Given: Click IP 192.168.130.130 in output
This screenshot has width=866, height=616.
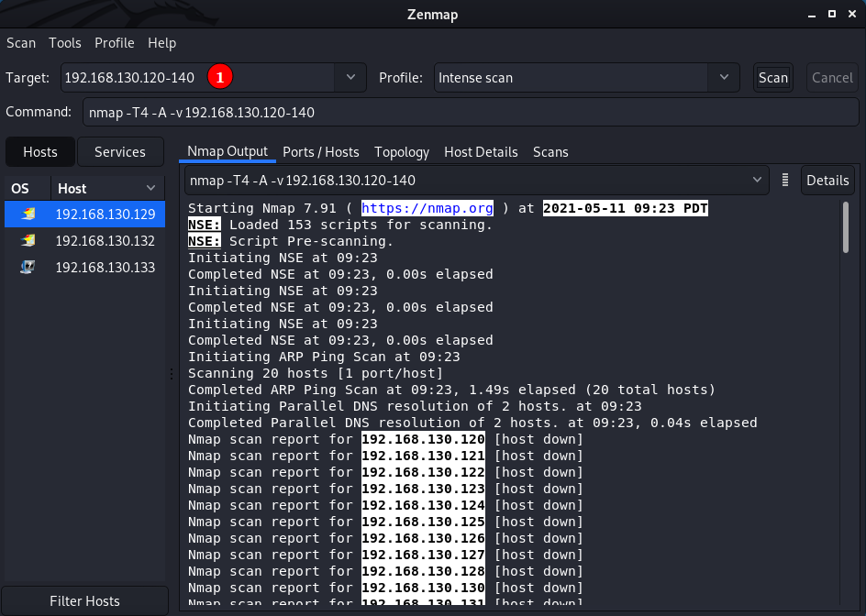Looking at the screenshot, I should 423,588.
